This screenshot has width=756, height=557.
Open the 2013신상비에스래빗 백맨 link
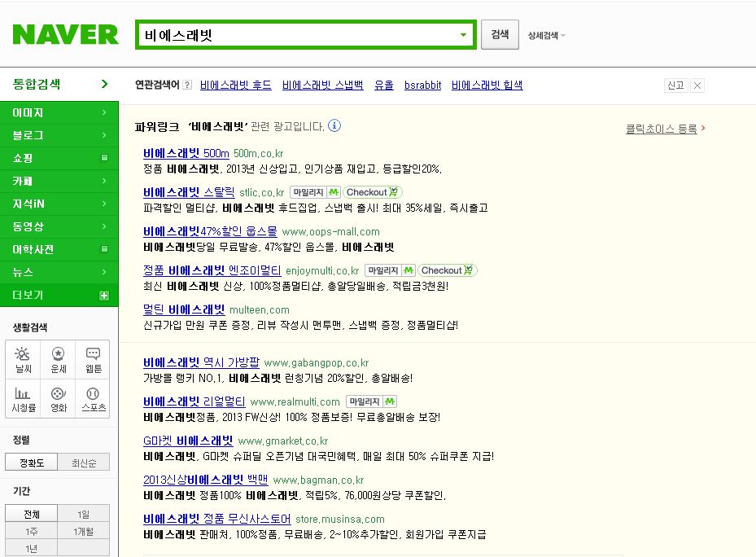(205, 480)
